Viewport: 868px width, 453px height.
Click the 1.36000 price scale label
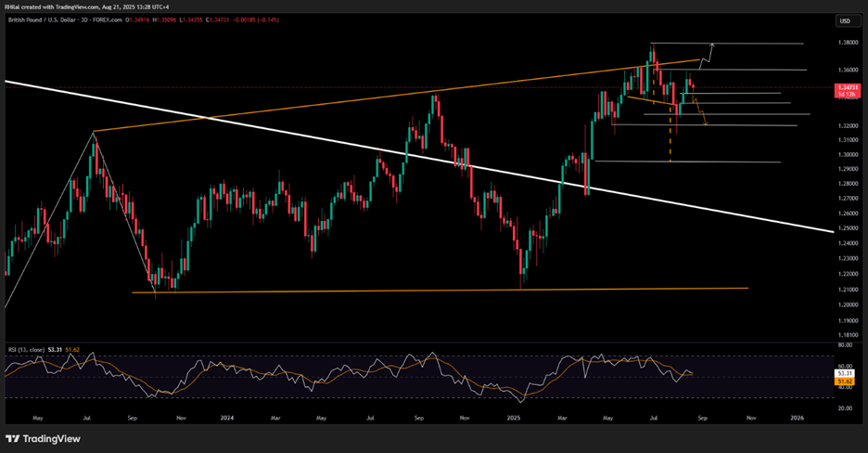click(849, 70)
